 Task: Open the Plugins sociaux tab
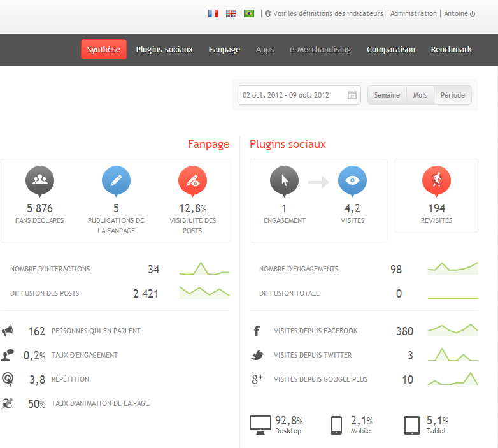tap(164, 50)
